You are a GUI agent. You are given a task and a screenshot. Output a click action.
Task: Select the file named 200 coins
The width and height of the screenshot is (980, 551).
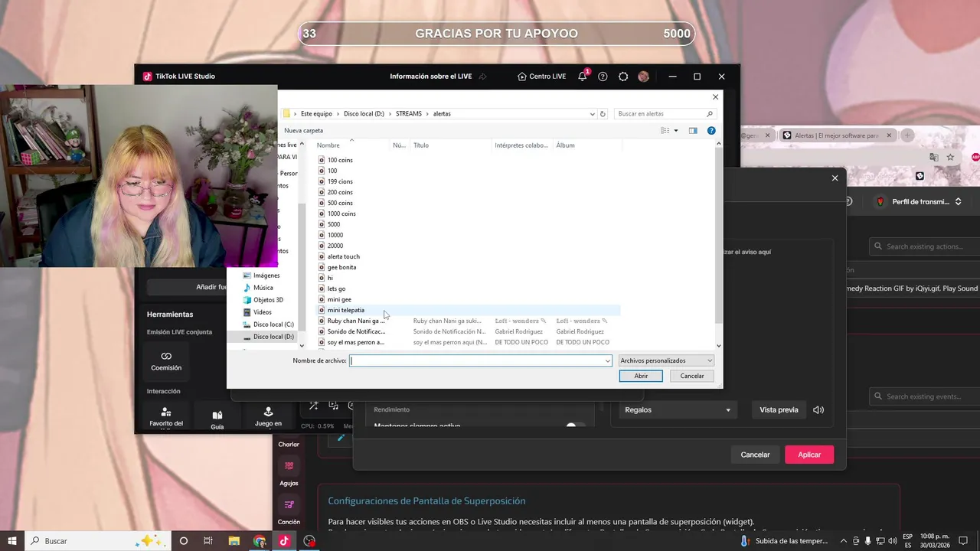[340, 192]
